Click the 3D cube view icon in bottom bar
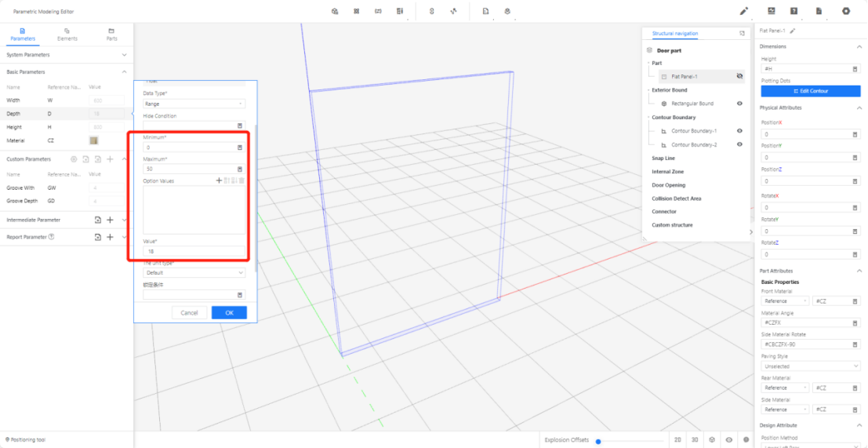This screenshot has width=868, height=448. pyautogui.click(x=712, y=440)
